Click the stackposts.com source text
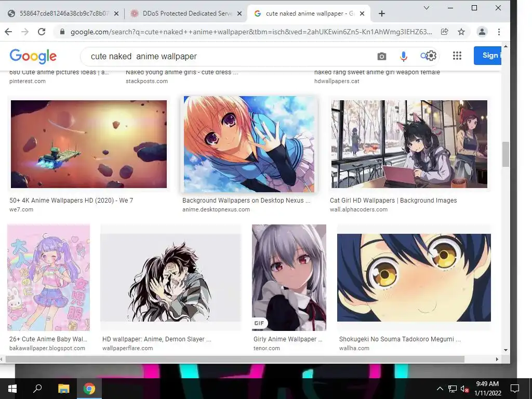 (x=147, y=82)
